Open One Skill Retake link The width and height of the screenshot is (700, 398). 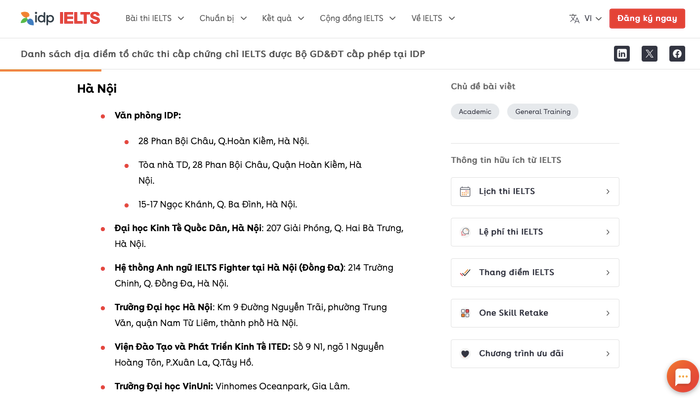pyautogui.click(x=535, y=313)
